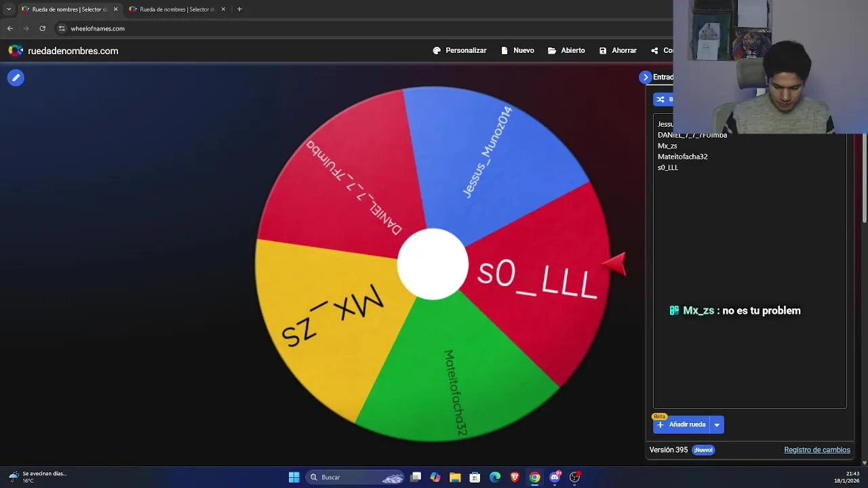
Task: Open the Personalizar palette menu
Action: coord(460,51)
